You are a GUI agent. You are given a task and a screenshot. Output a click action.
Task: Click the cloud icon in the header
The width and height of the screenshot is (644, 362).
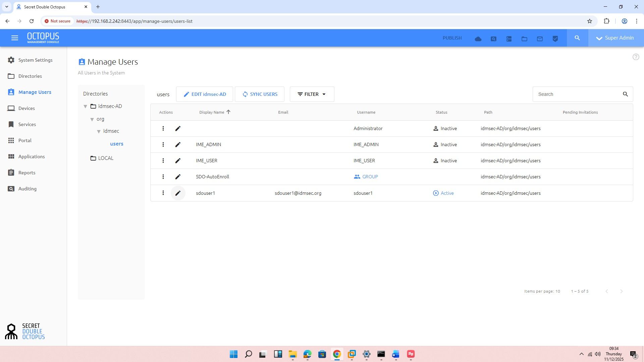pyautogui.click(x=478, y=39)
